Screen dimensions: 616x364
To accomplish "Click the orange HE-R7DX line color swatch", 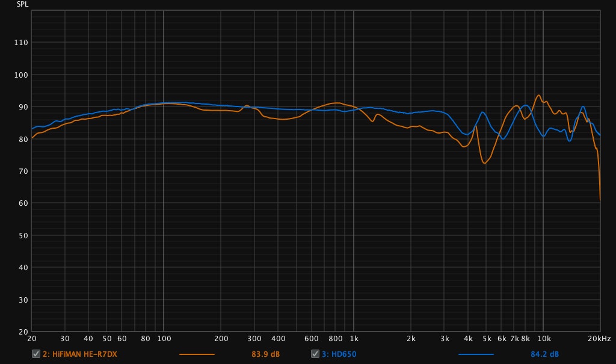I will (197, 354).
